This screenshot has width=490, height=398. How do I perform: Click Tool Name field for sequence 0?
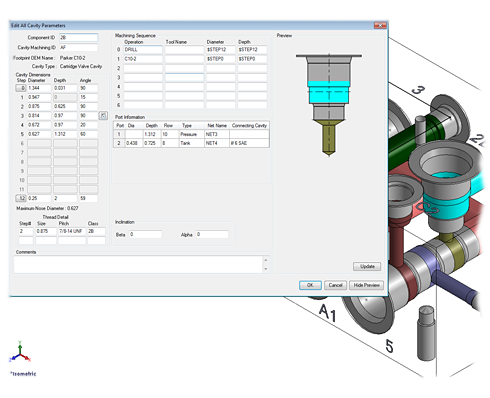click(x=184, y=50)
